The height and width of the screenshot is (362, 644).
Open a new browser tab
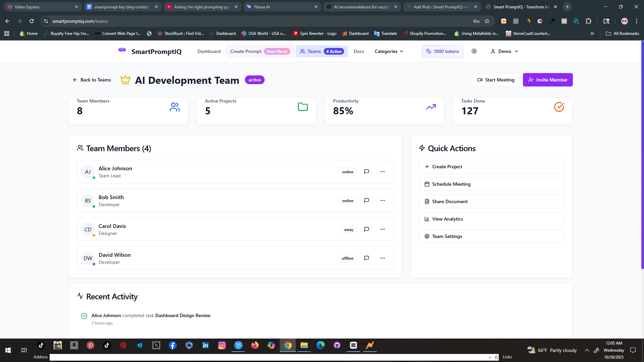568,7
